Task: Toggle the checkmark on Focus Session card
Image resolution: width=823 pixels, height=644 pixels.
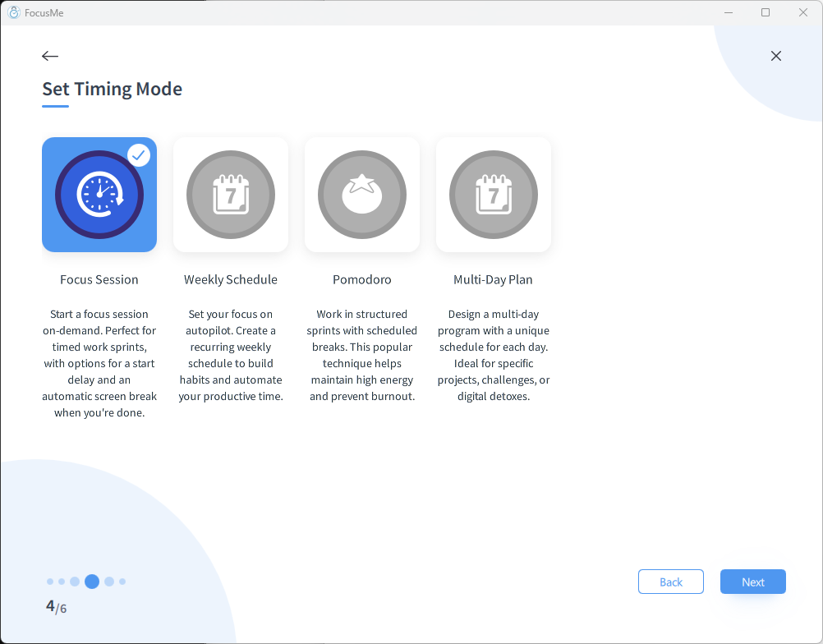Action: click(x=139, y=155)
